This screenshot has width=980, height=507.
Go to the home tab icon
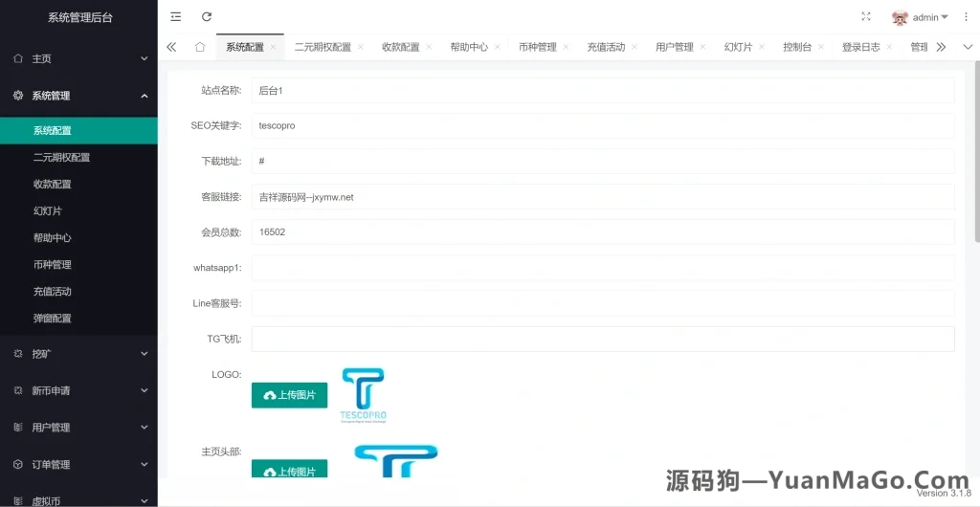click(199, 47)
